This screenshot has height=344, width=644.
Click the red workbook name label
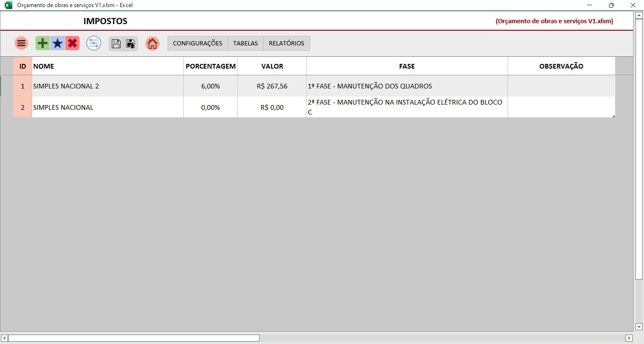click(x=555, y=21)
